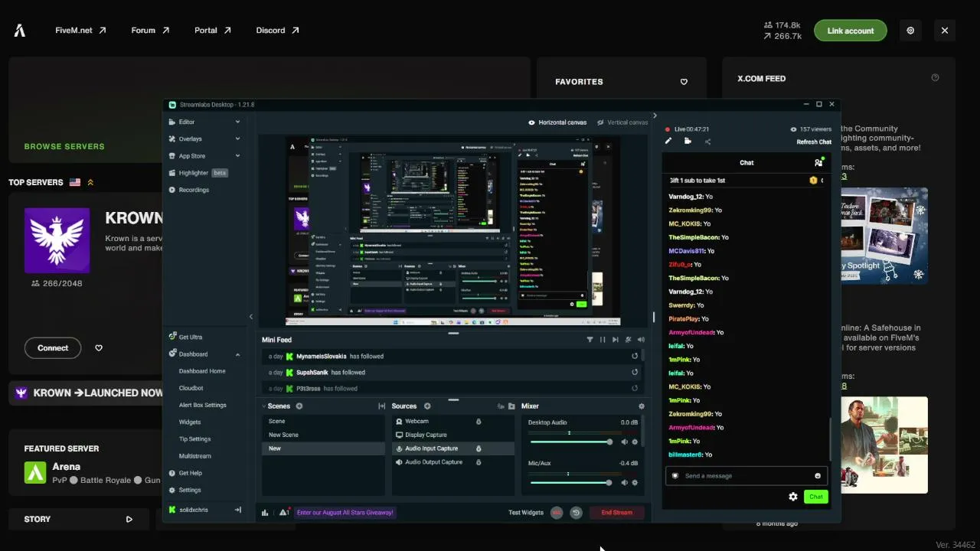Pause the Mini Feed alert queue
The width and height of the screenshot is (980, 551).
603,340
